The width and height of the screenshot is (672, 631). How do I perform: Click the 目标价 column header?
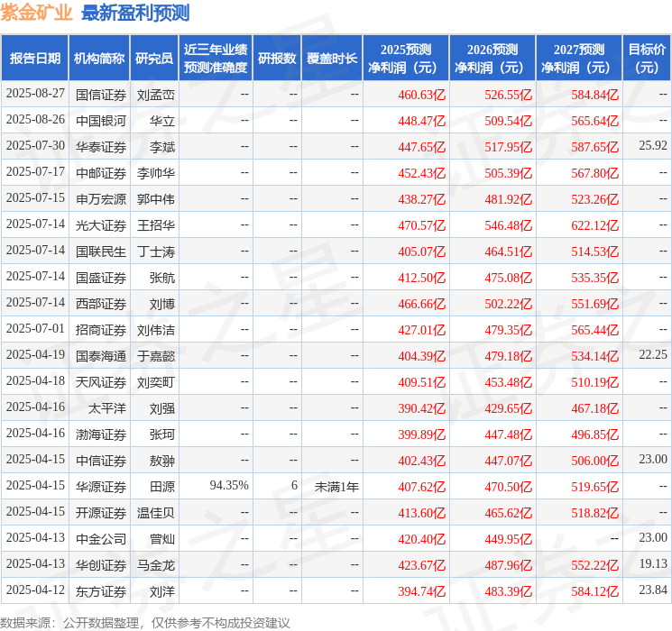[x=646, y=58]
